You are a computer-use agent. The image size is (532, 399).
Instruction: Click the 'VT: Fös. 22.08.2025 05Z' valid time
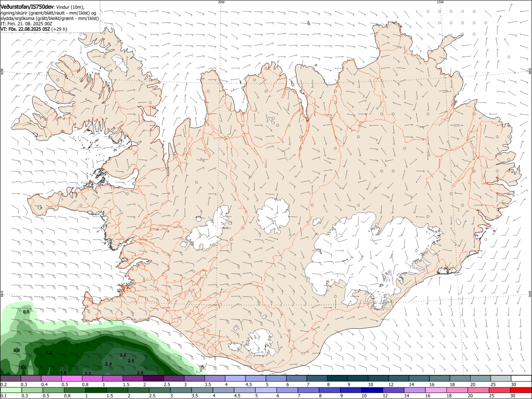25,29
